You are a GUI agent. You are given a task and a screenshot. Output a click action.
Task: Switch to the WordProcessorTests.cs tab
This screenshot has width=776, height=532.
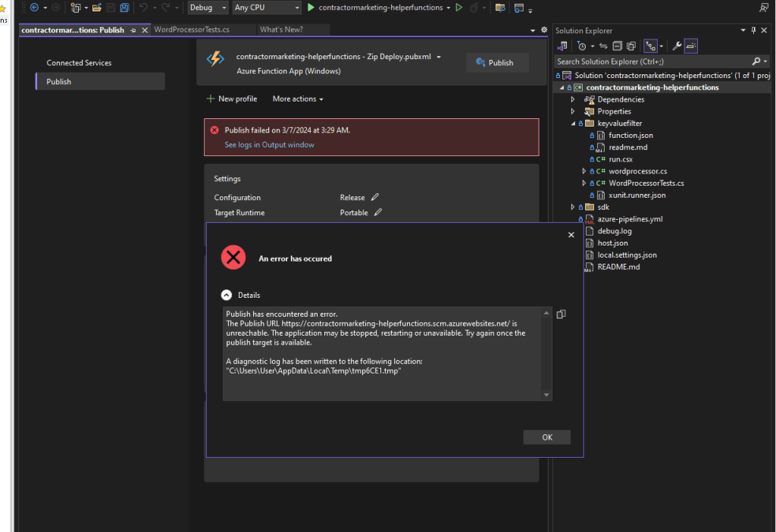point(192,30)
